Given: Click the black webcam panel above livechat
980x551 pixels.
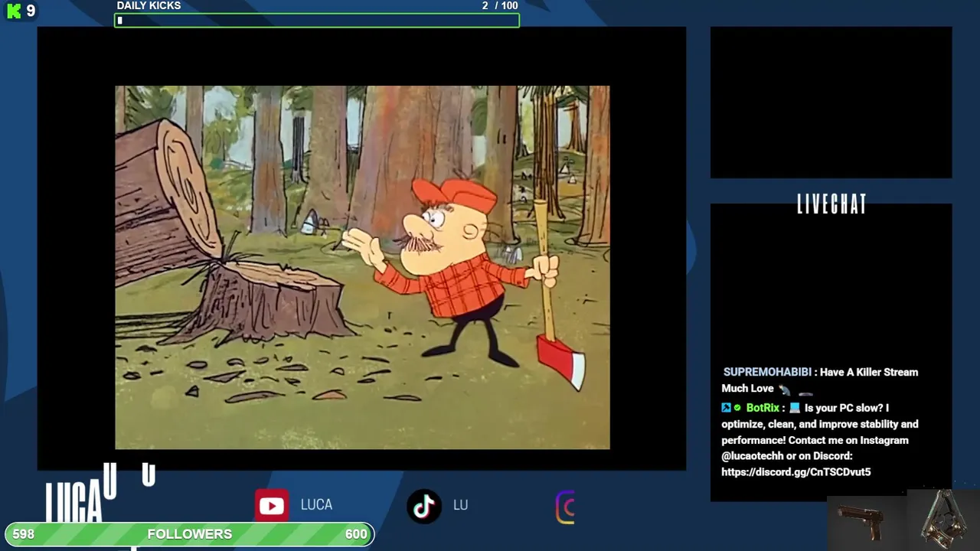Looking at the screenshot, I should click(x=831, y=103).
